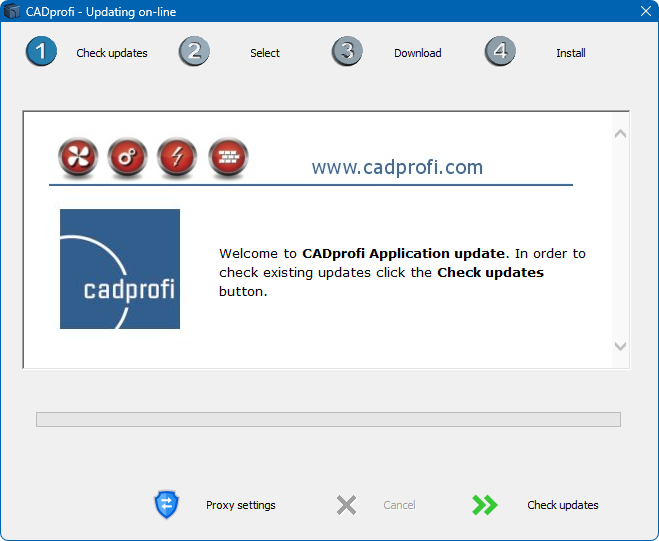Click the step 2 circle badge
This screenshot has width=659, height=541.
pyautogui.click(x=194, y=52)
